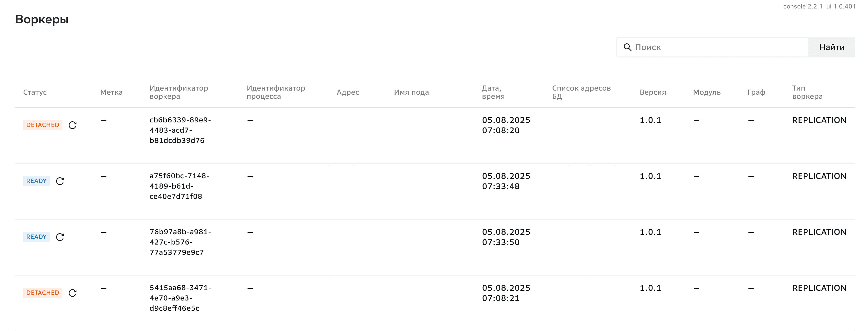Screen dimensions: 868x331
Task: Click READY badge of worker a75f60bc
Action: click(x=36, y=181)
